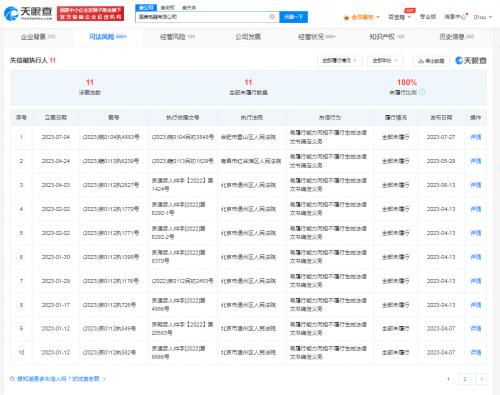Clear the search box with the X icon
500x395 pixels.
tap(272, 17)
